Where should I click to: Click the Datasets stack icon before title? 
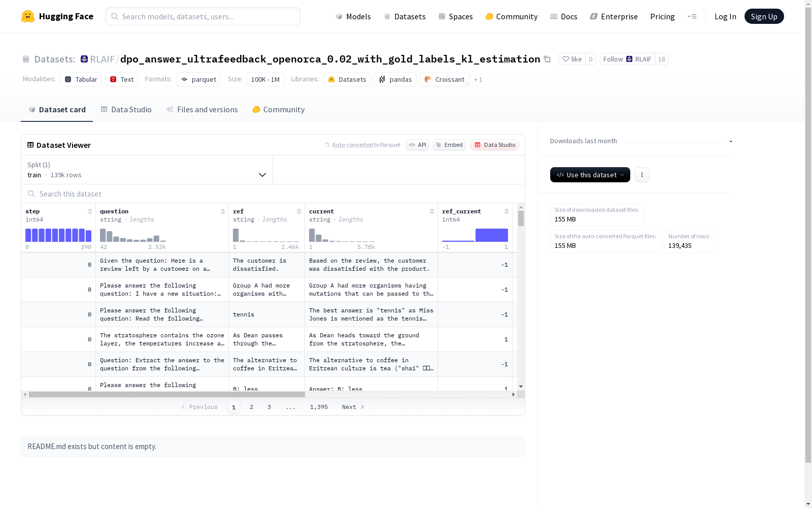[x=26, y=59]
